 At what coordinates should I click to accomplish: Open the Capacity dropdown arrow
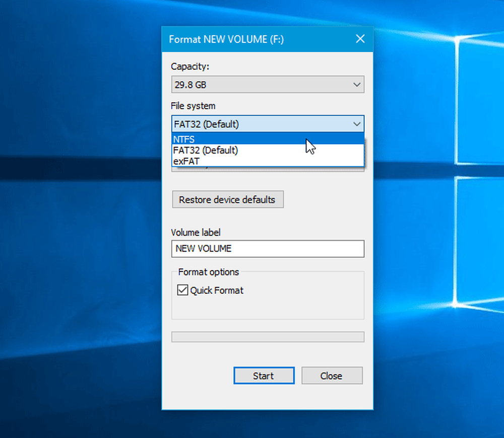tap(356, 85)
